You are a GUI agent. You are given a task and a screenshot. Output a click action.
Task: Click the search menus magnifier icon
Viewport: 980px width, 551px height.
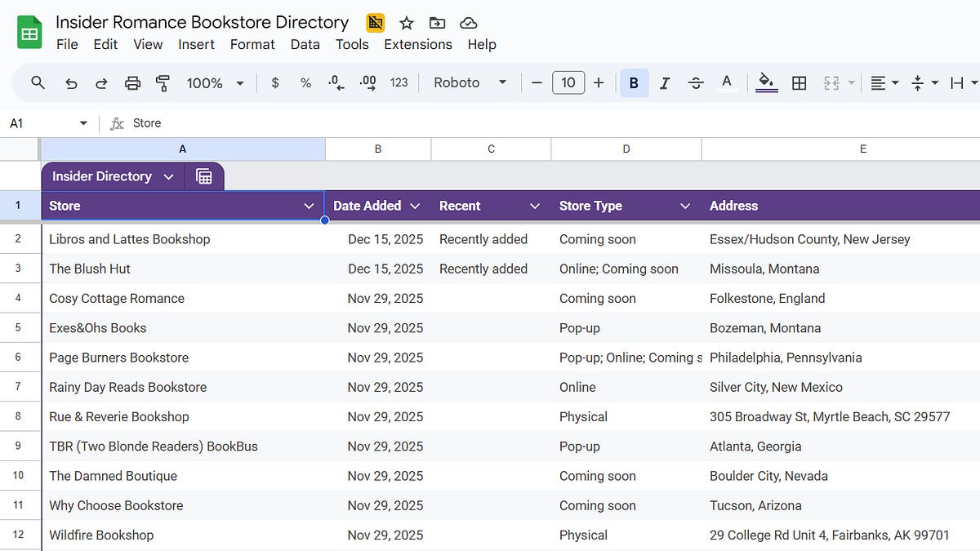38,82
